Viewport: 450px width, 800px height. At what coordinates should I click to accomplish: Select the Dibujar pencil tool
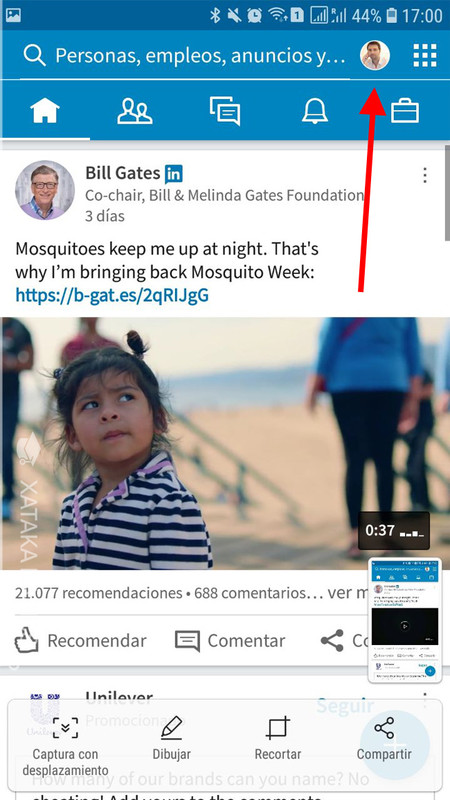point(171,738)
